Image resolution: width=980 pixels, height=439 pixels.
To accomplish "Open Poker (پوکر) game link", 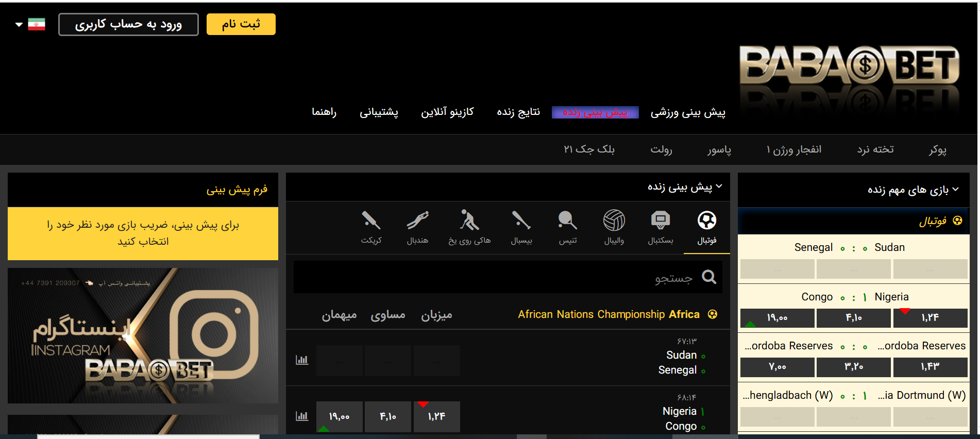I will click(x=938, y=149).
